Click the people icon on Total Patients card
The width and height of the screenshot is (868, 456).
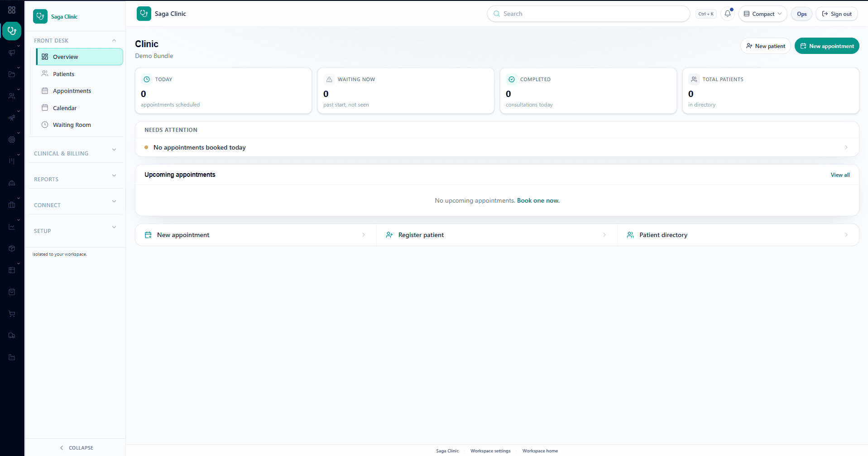[694, 79]
